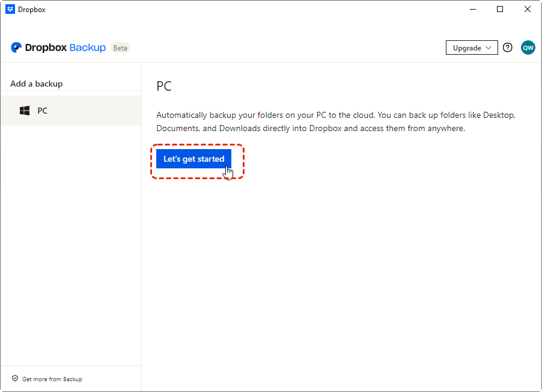The image size is (542, 392).
Task: Maximize the Dropbox window
Action: (x=500, y=10)
